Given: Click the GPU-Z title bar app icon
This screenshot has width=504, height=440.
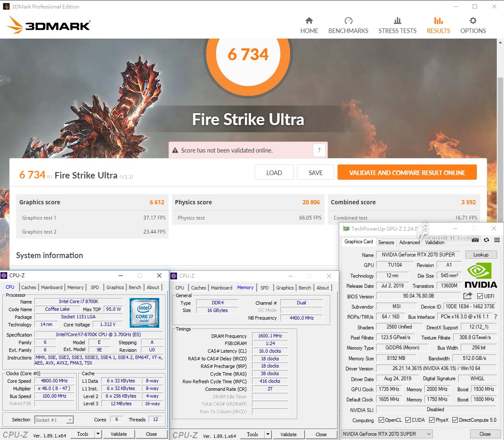Looking at the screenshot, I should click(x=346, y=228).
